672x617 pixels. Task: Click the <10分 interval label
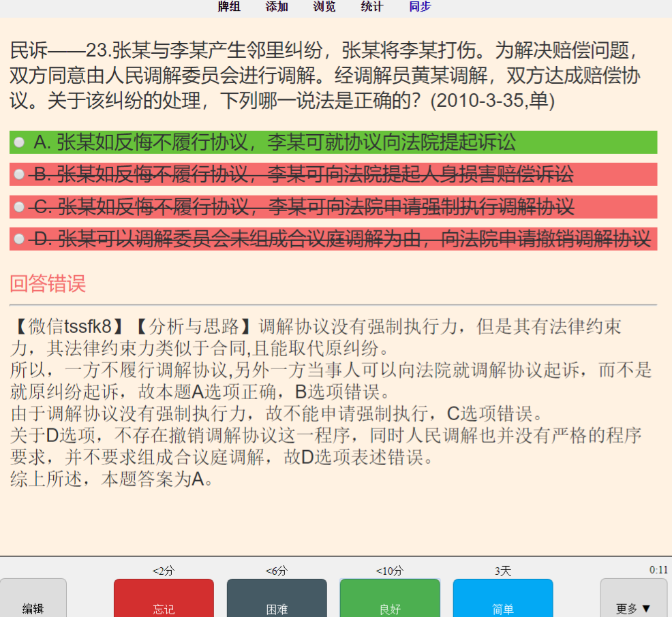390,571
